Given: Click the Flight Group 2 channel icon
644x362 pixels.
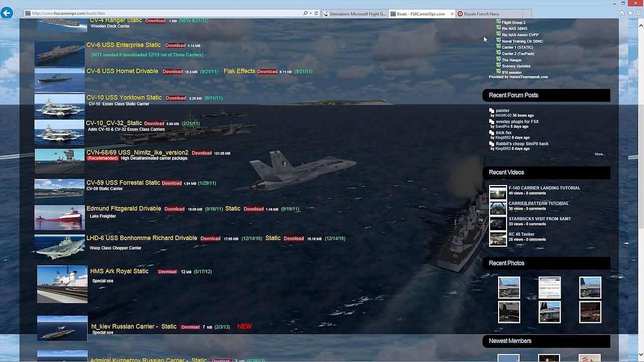Looking at the screenshot, I should pos(498,22).
